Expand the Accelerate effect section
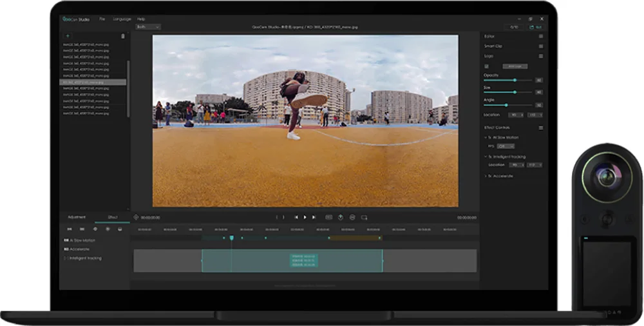Image resolution: width=644 pixels, height=326 pixels. point(486,175)
